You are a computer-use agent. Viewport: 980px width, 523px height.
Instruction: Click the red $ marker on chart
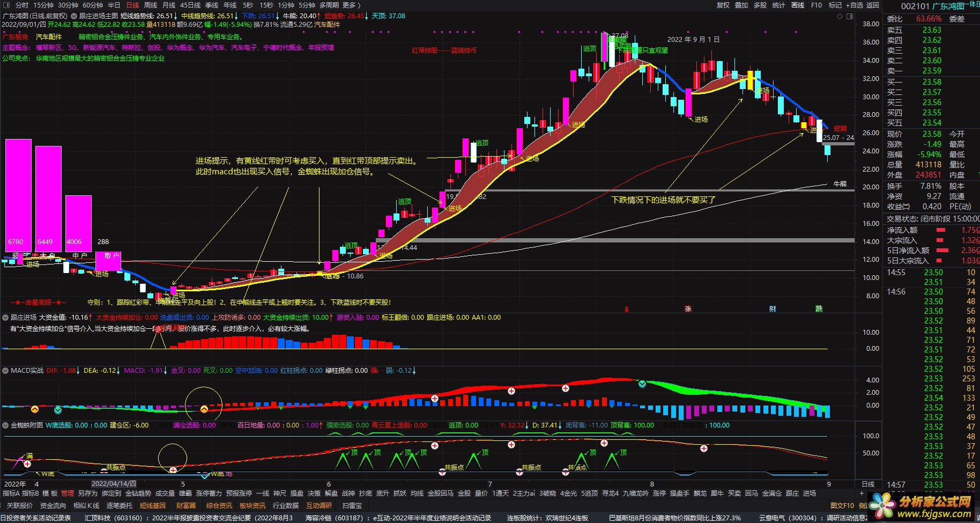[627, 309]
